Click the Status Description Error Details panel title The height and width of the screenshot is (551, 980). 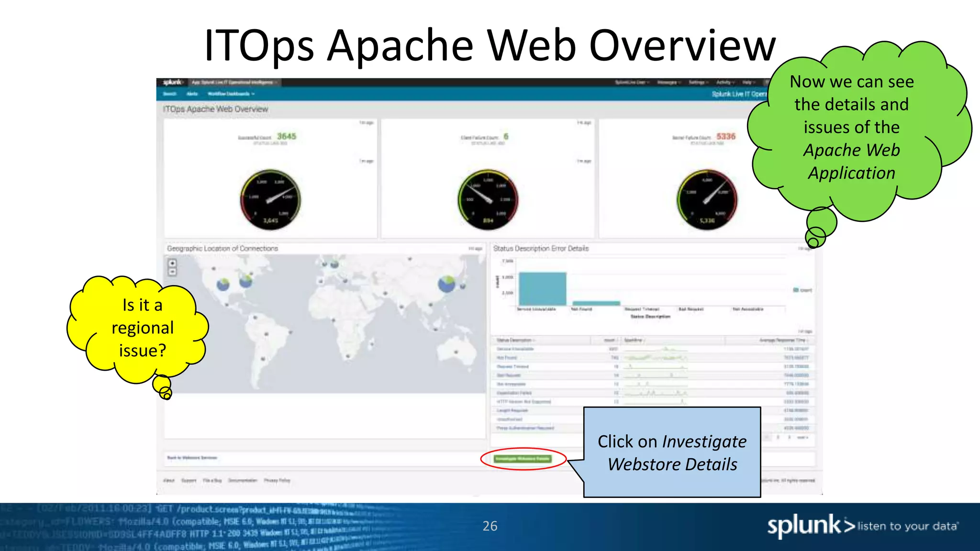(541, 249)
